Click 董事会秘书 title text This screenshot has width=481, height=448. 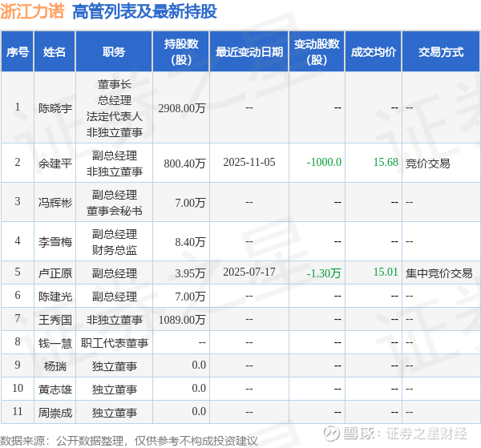(114, 211)
